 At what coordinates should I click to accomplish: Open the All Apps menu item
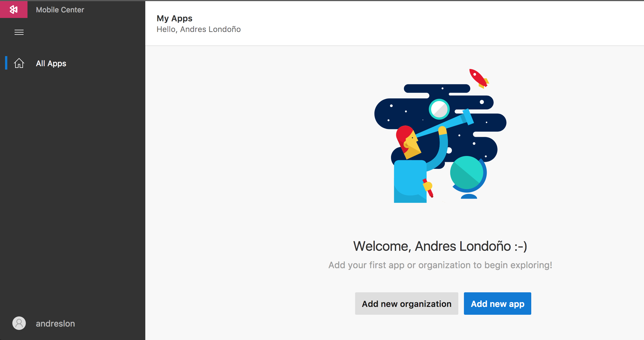(51, 63)
